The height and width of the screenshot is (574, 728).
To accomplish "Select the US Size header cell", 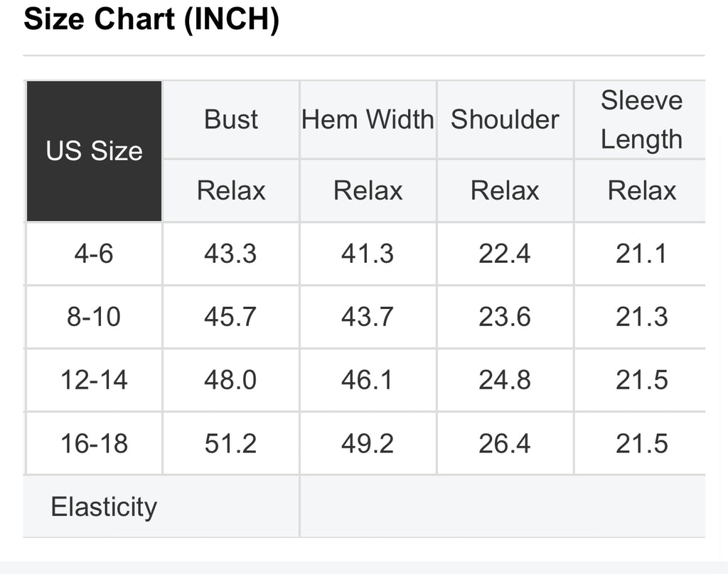I will [95, 151].
